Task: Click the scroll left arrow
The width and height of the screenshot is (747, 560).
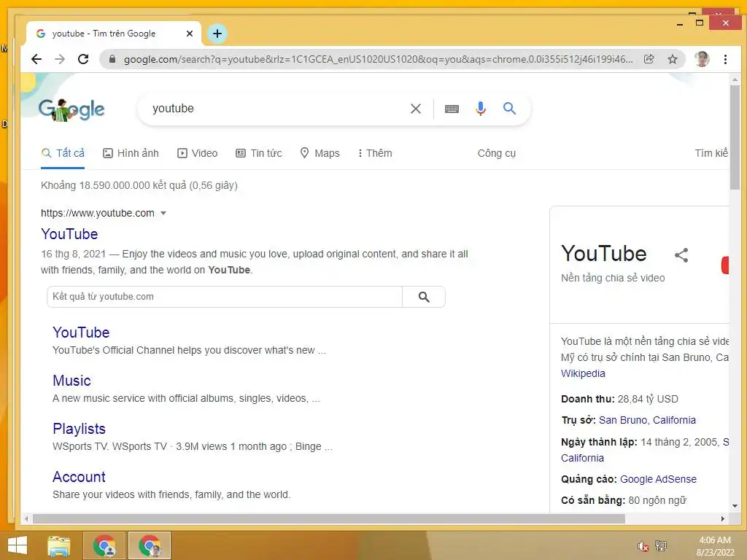Action: 26,518
